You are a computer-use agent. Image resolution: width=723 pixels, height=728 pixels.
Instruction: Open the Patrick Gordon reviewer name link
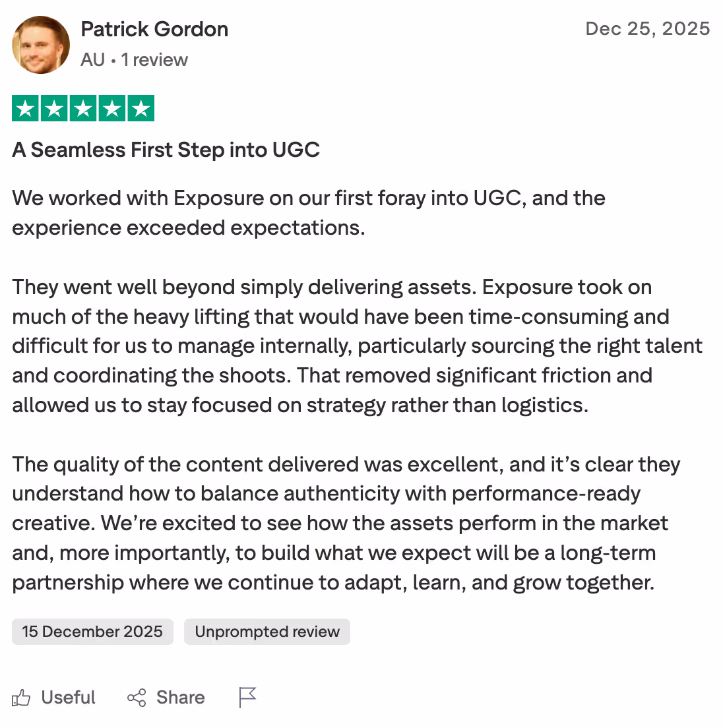tap(154, 29)
